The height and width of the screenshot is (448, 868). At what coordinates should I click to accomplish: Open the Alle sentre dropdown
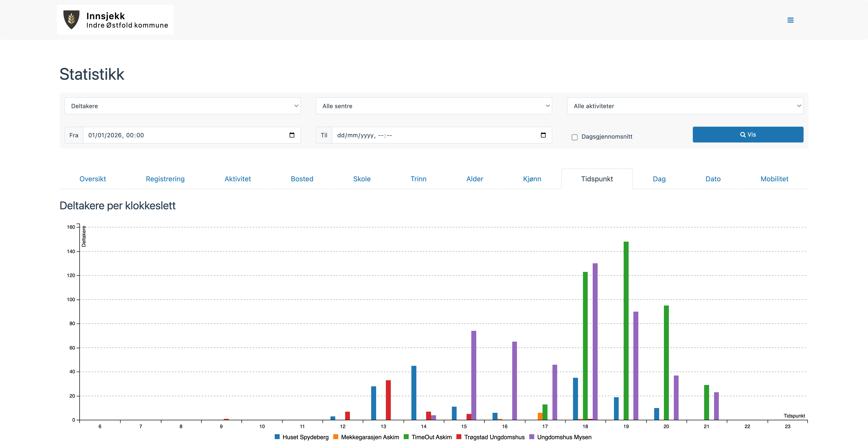coord(433,106)
